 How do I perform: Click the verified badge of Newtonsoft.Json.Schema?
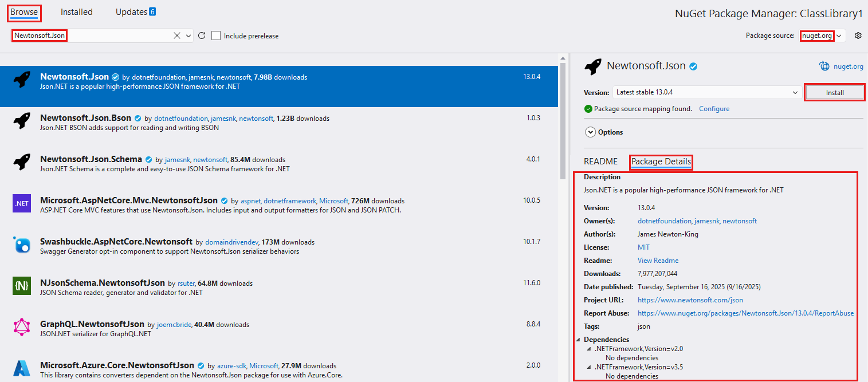(148, 159)
